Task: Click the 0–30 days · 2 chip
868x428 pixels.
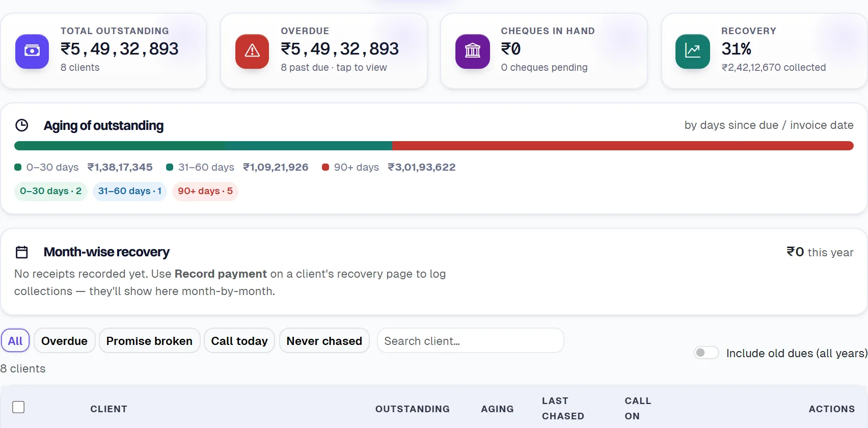Action: (51, 191)
